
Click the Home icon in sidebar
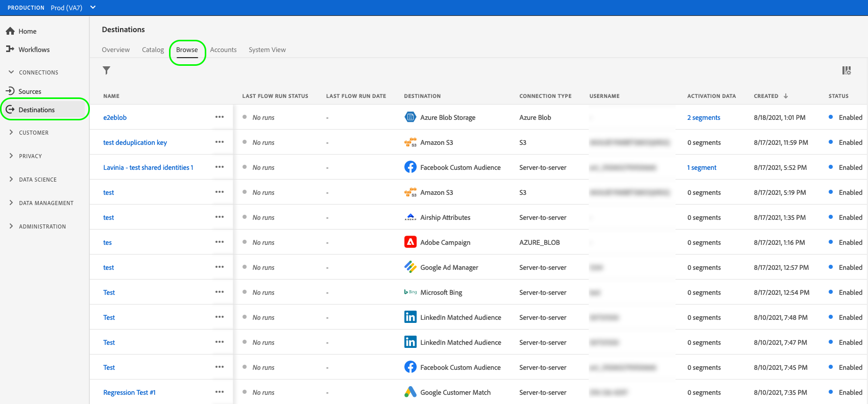click(x=10, y=31)
